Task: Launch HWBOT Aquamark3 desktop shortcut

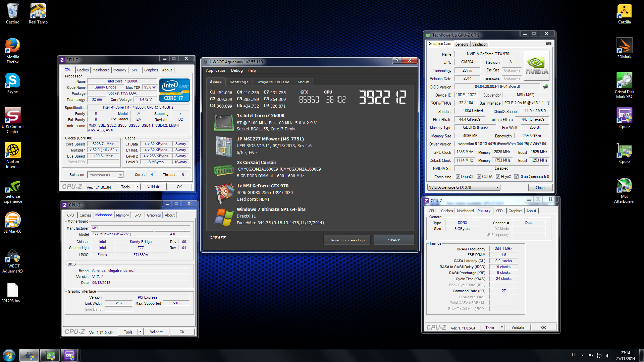Action: click(x=12, y=261)
